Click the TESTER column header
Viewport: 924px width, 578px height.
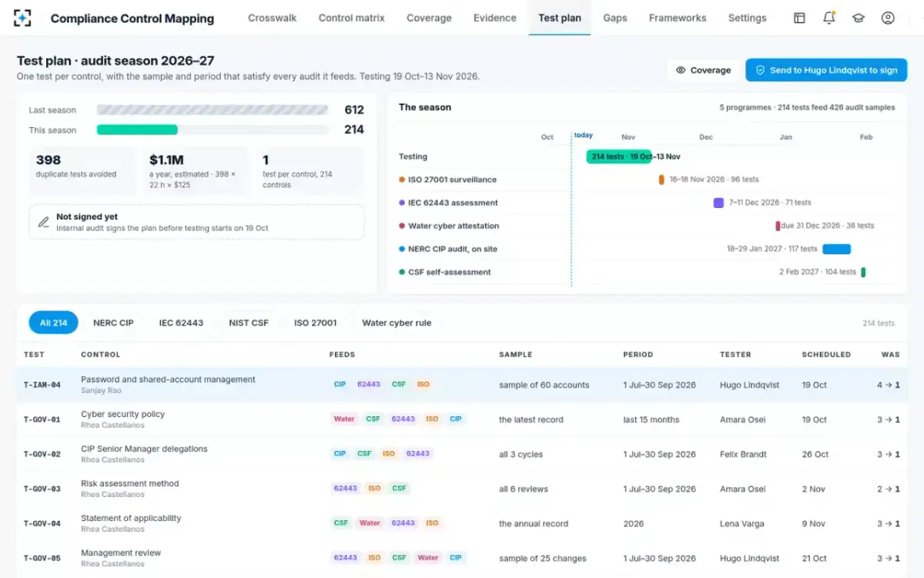735,355
